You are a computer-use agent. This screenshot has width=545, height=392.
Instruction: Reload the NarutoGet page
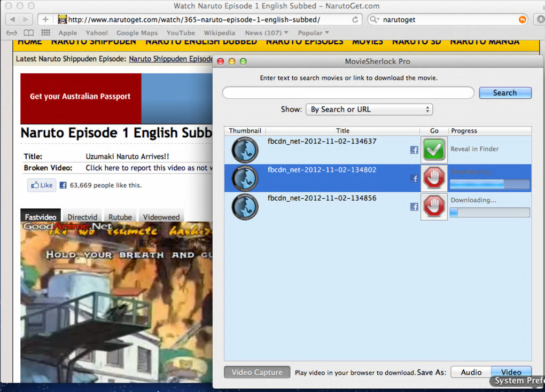click(355, 19)
